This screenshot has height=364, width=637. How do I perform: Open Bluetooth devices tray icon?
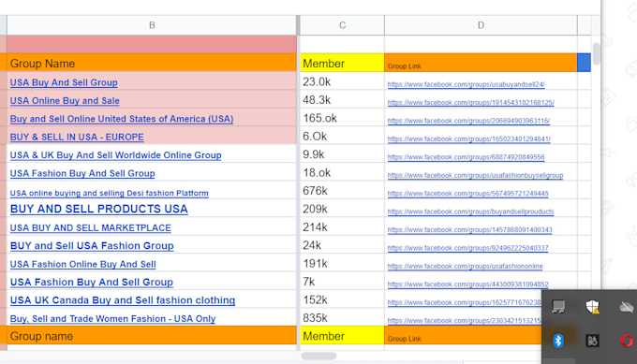pos(558,341)
